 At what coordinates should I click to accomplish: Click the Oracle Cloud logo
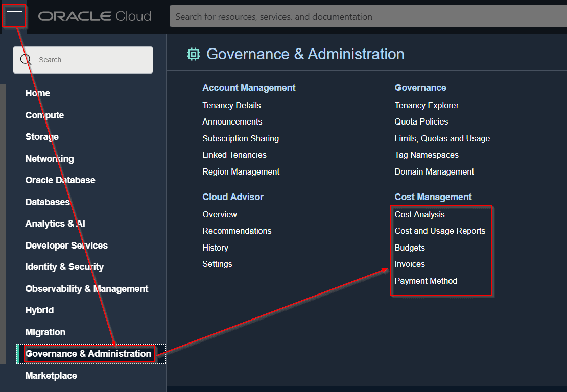94,16
